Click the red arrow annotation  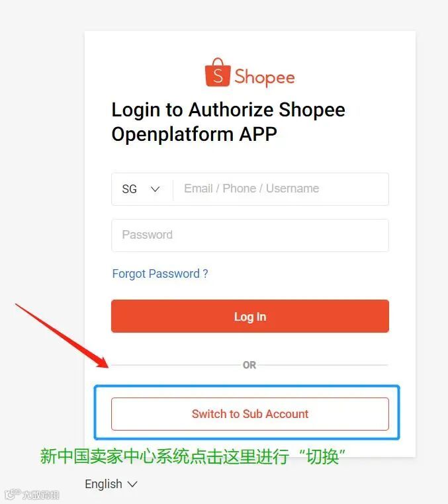pos(61,335)
